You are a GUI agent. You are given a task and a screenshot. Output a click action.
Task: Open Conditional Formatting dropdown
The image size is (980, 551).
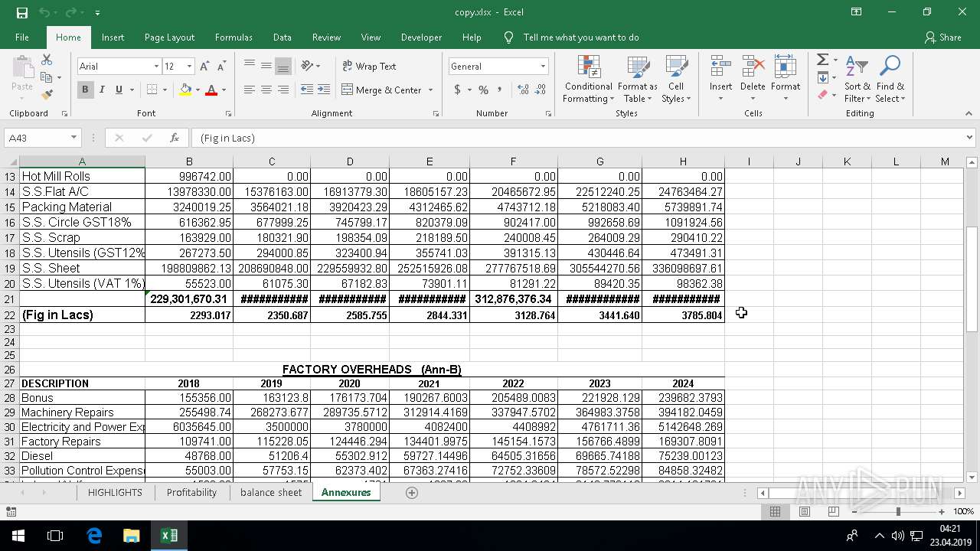coord(588,79)
